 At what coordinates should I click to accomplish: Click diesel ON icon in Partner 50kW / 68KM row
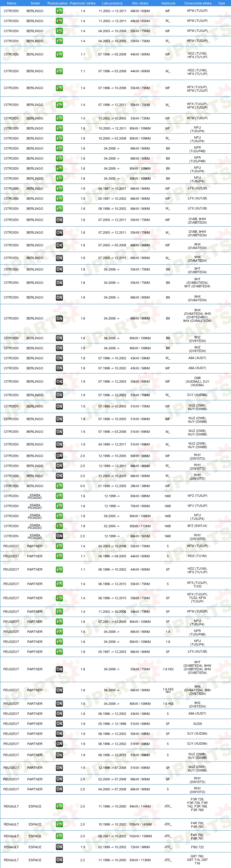pos(59,734)
